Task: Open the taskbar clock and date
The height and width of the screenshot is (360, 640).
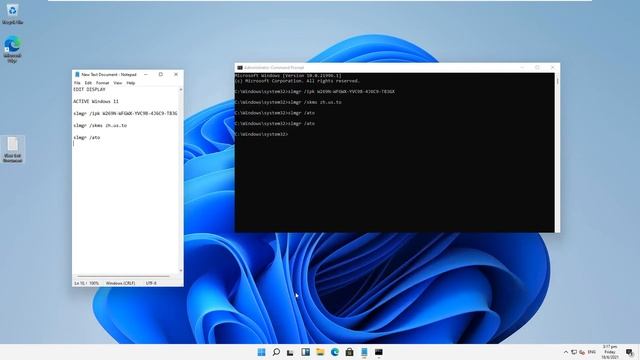Action: coord(610,352)
